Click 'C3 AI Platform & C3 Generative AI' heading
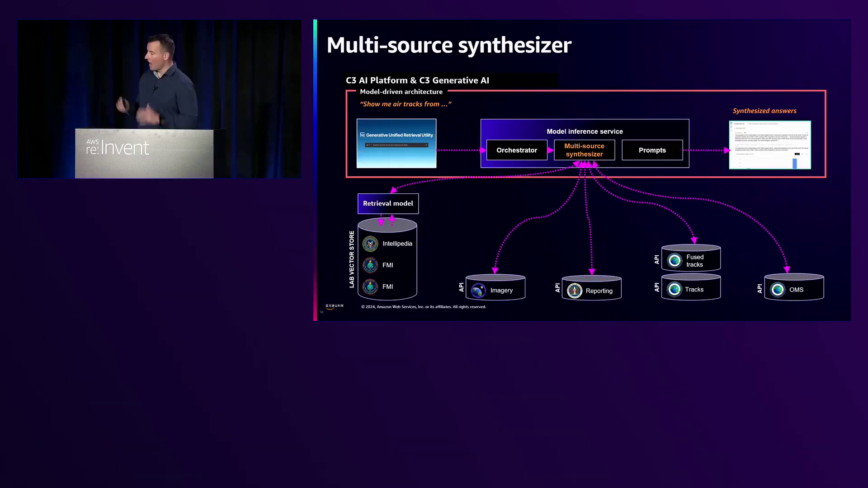This screenshot has height=488, width=868. tap(417, 80)
